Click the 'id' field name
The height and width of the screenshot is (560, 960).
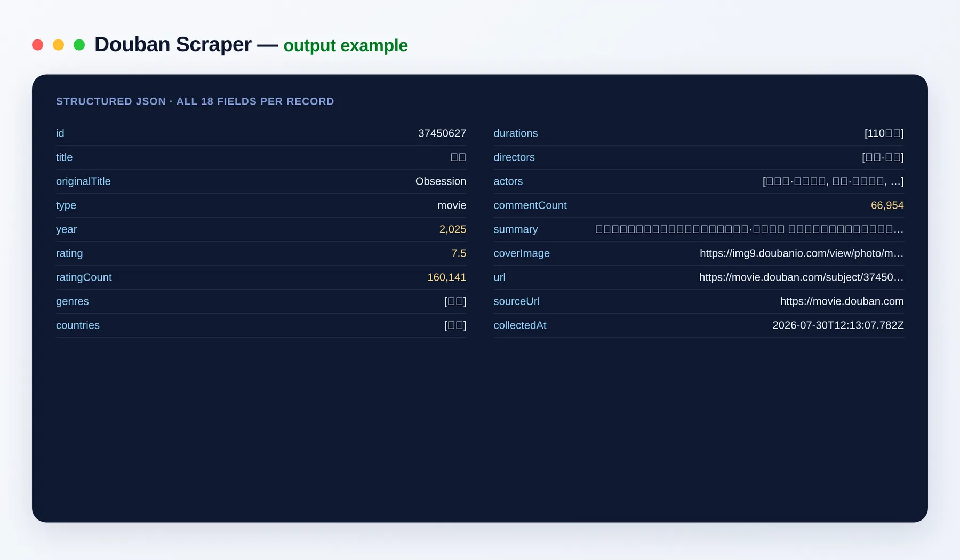(60, 133)
